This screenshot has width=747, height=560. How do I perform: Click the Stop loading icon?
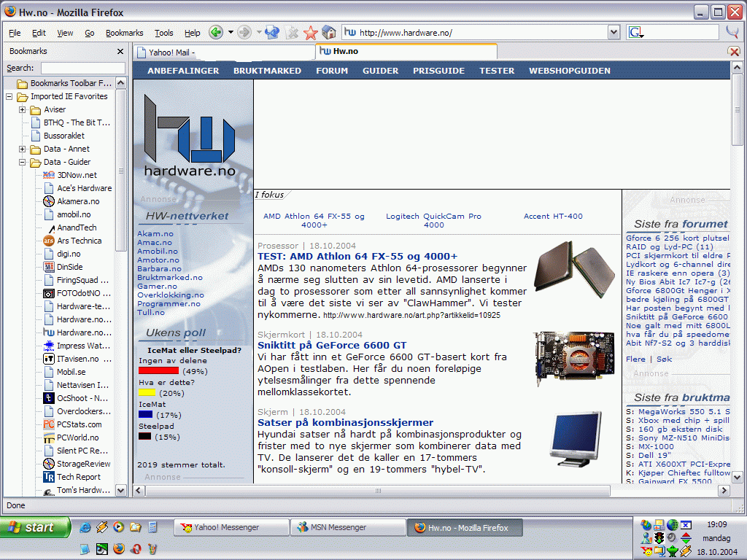click(292, 32)
